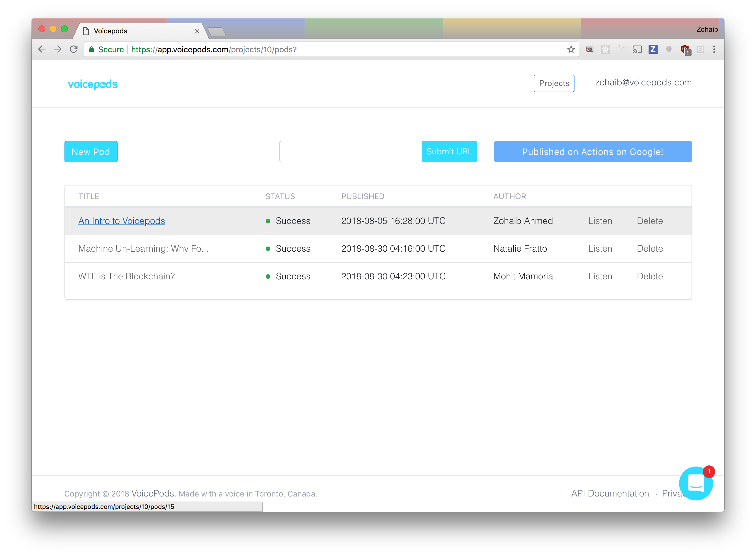This screenshot has height=557, width=756.
Task: Open Machine Un-Learning: Why Fo... pod
Action: 143,249
